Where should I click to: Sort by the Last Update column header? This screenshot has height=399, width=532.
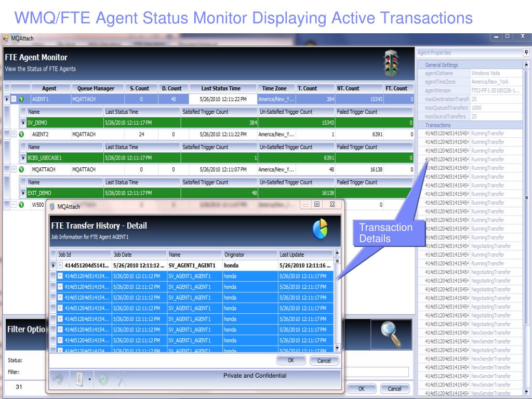pyautogui.click(x=305, y=255)
